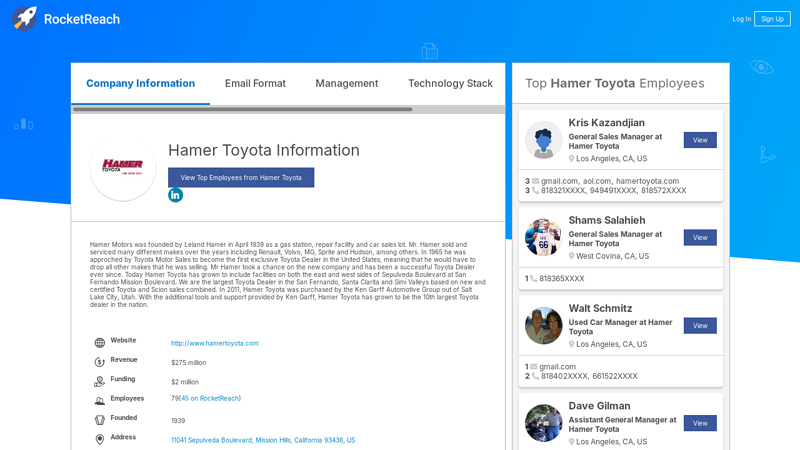Click the dollar icon beside Revenue

coord(100,362)
